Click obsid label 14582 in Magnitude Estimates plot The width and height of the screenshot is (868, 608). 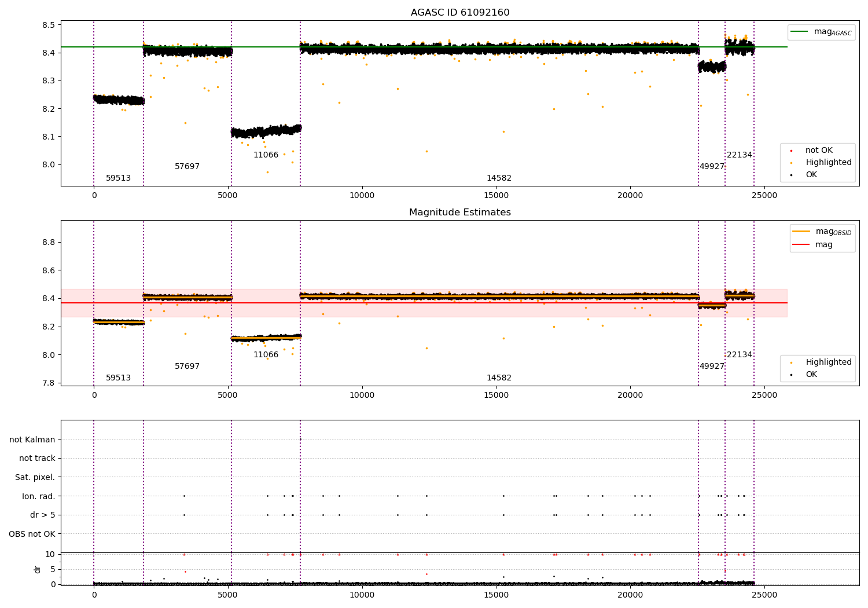click(499, 378)
